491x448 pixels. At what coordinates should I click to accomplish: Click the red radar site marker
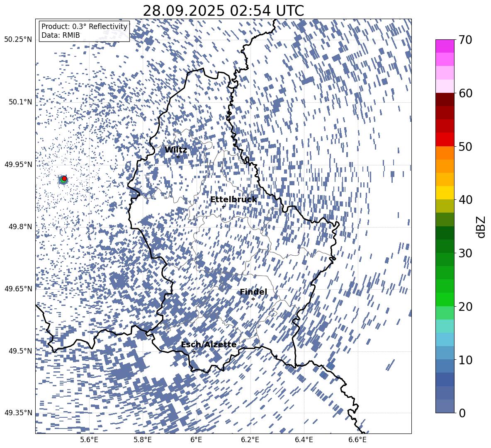pos(64,179)
